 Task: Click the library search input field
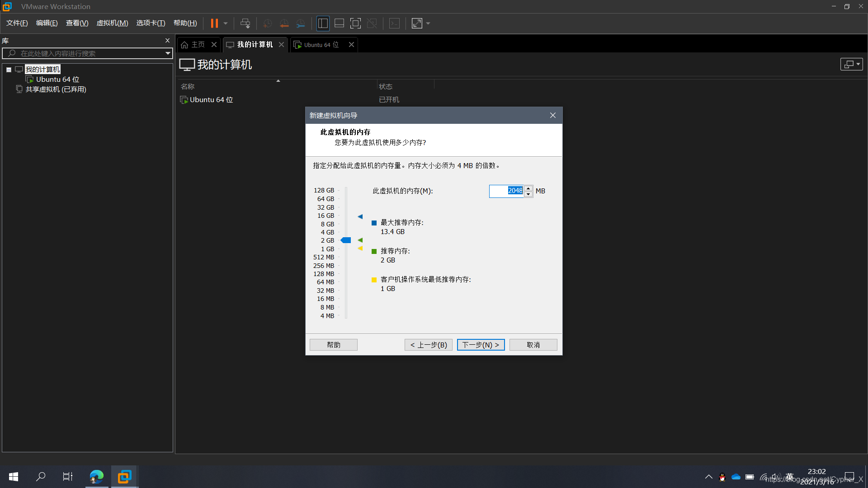tap(88, 53)
